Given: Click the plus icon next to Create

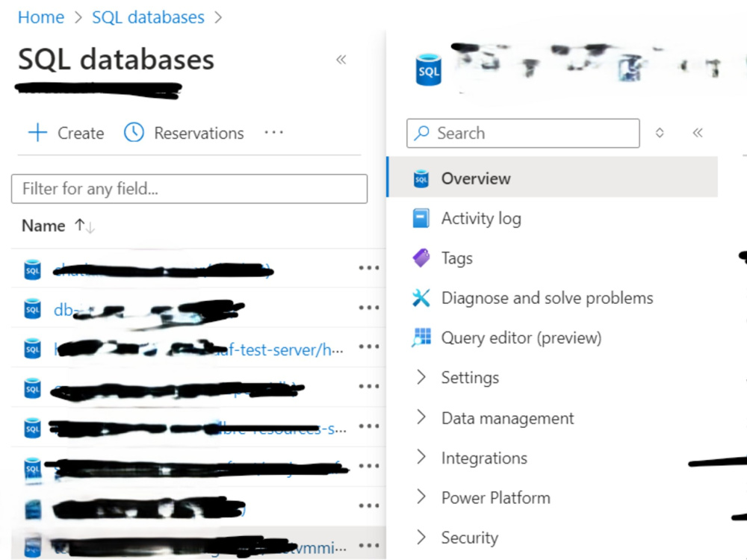Looking at the screenshot, I should tap(37, 132).
